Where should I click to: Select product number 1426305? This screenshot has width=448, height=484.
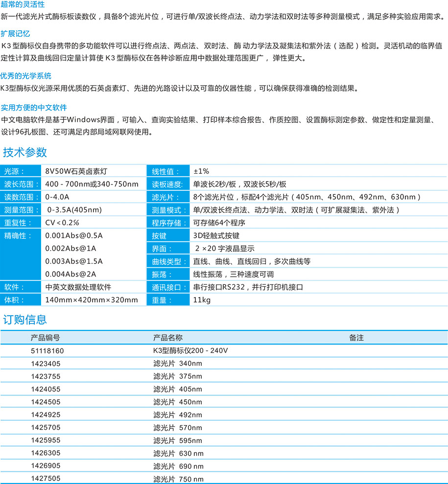click(46, 453)
